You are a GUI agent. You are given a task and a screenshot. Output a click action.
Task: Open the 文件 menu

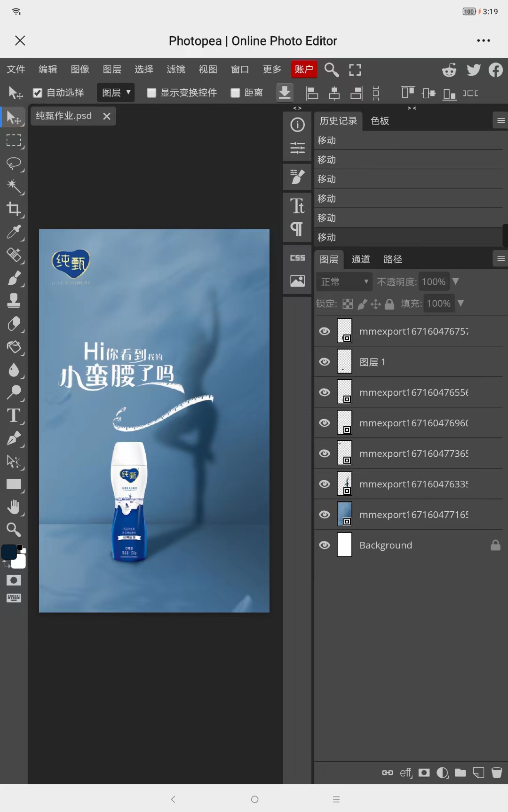(16, 70)
